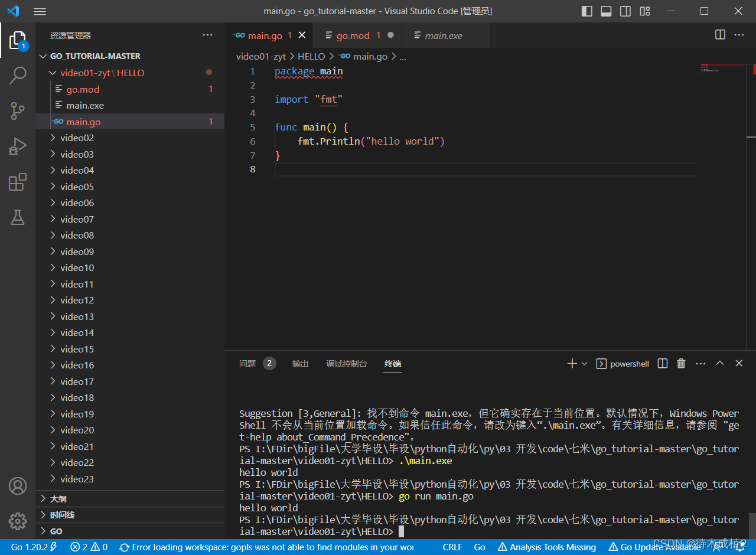Click the fmt.Println code line
756x555 pixels.
pos(371,141)
